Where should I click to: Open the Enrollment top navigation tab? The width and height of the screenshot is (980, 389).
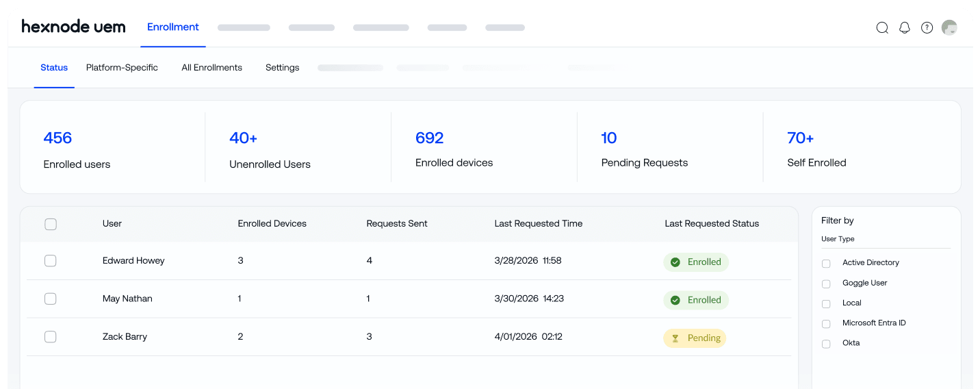pyautogui.click(x=173, y=27)
